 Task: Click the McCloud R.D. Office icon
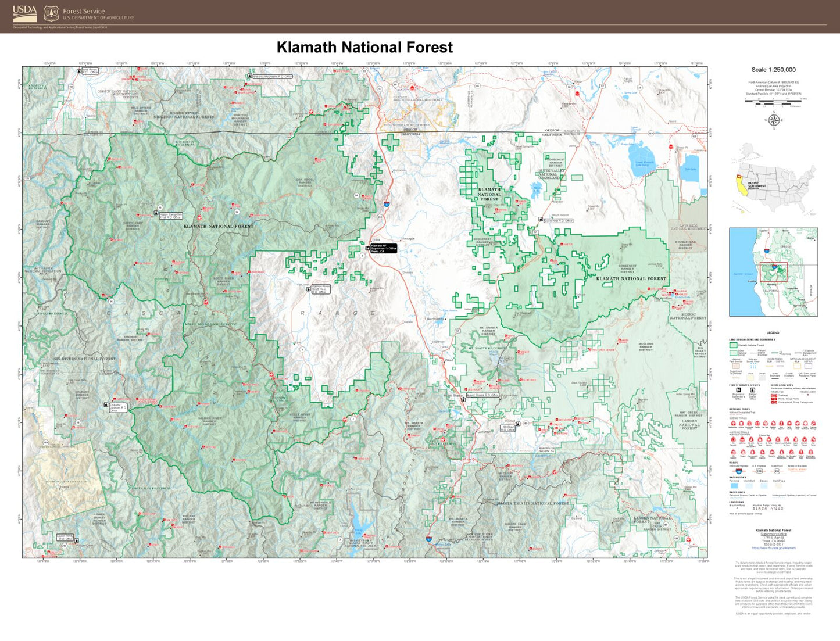tap(517, 424)
